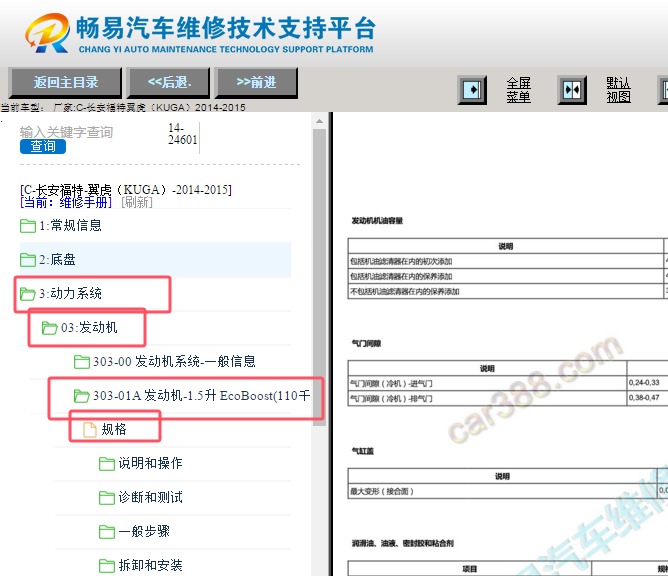This screenshot has height=576, width=668.
Task: Click the 刷新 link
Action: point(137,202)
